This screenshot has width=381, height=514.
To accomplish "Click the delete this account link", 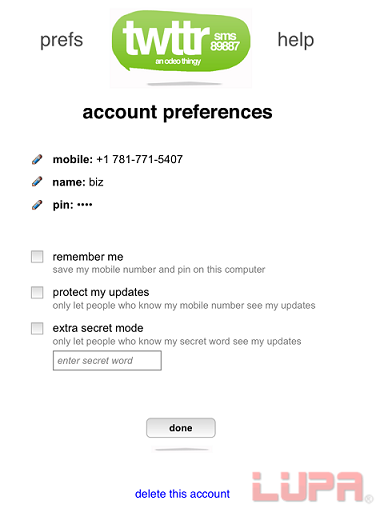I will 182,494.
